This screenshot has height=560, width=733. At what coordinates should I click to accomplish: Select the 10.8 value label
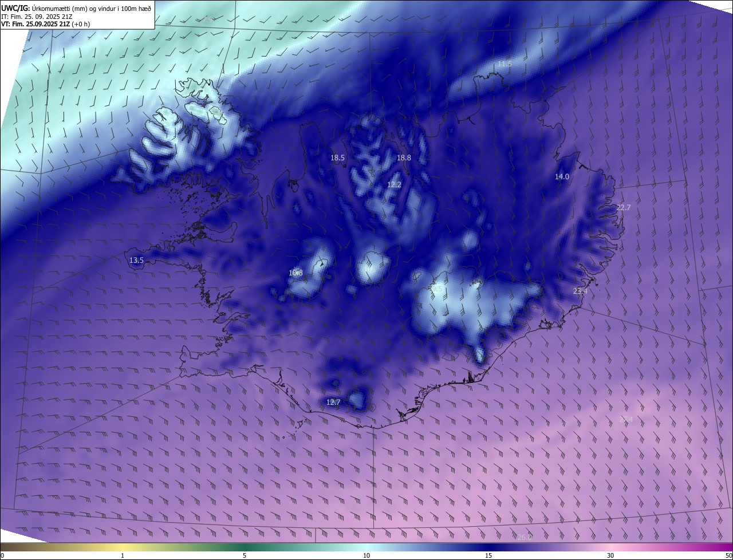pyautogui.click(x=295, y=273)
